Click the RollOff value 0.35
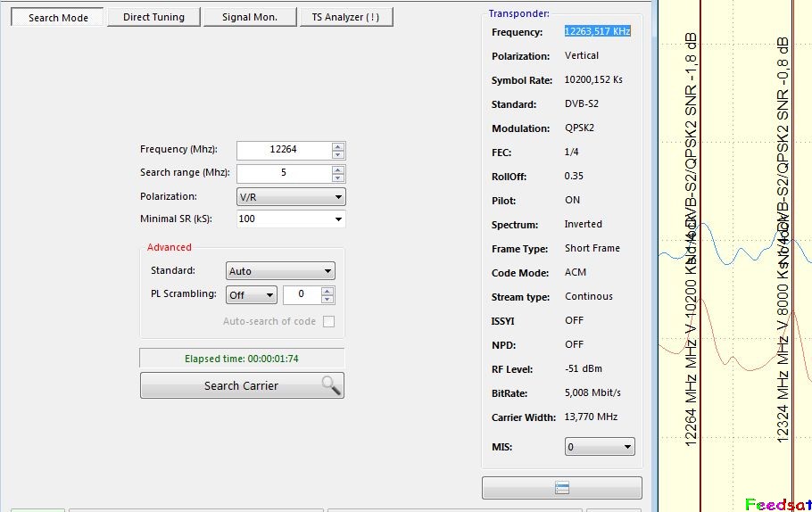 [x=573, y=176]
